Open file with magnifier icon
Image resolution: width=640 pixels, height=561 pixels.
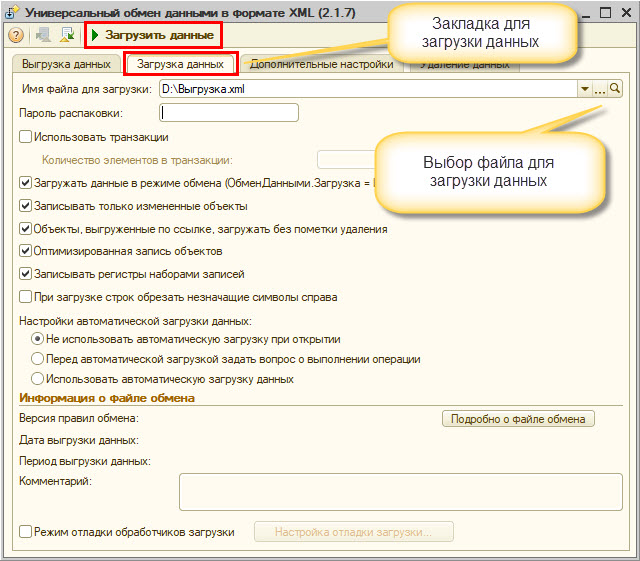click(615, 89)
